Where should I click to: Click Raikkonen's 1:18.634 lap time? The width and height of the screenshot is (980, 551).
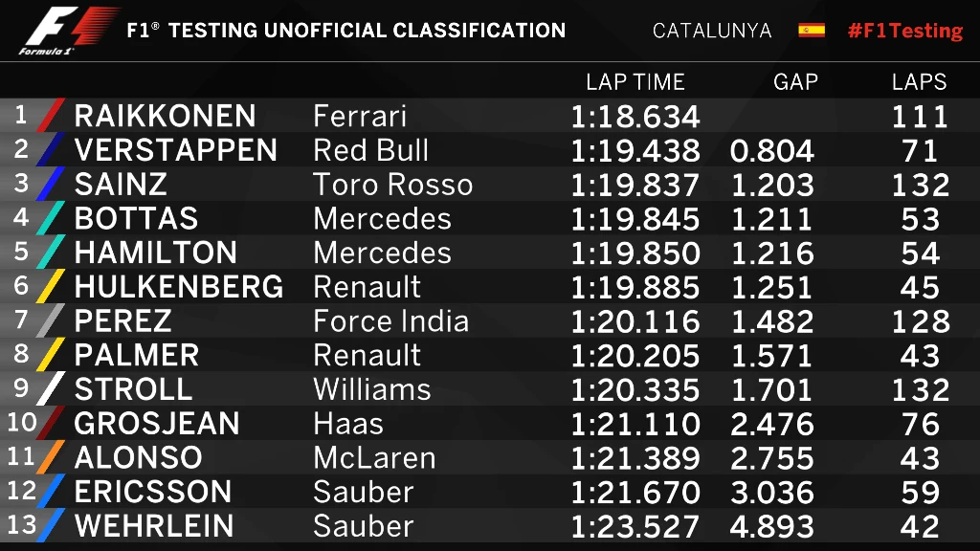tap(635, 118)
